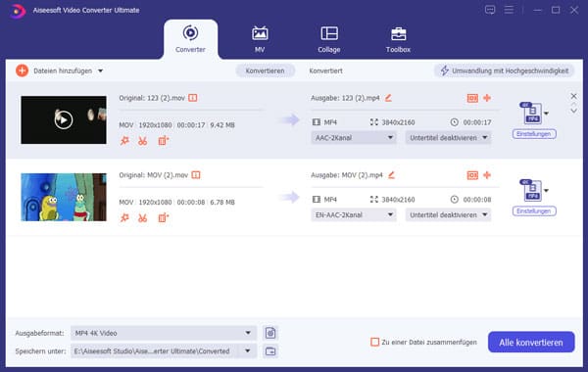Viewport: 588px width, 372px height.
Task: Open Einstellungen for 123 (2).mp4
Action: (x=534, y=134)
